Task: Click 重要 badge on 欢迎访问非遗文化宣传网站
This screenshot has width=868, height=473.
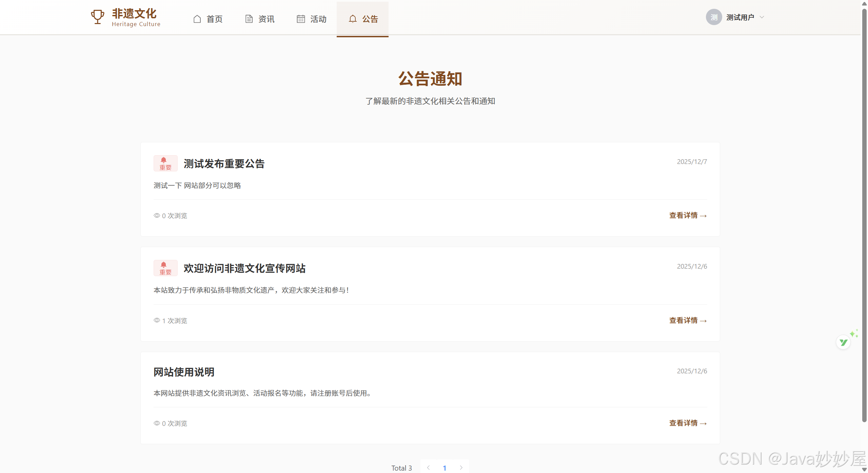Action: pyautogui.click(x=165, y=268)
